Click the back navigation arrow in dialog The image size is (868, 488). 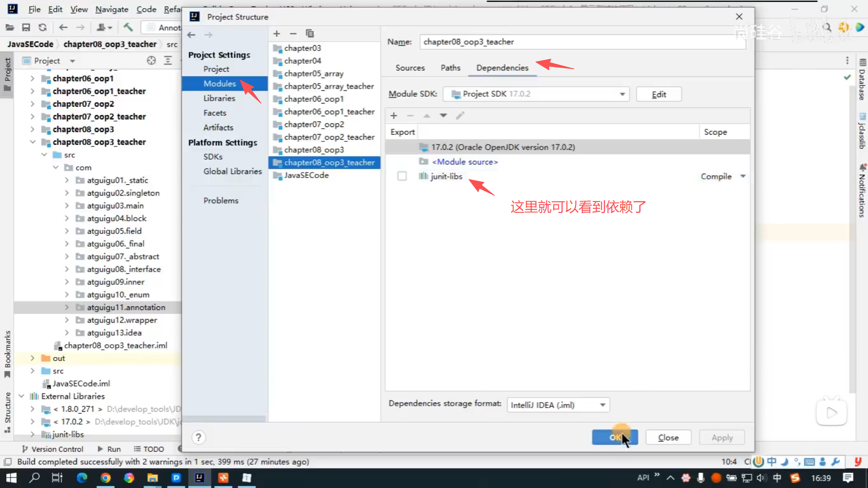pyautogui.click(x=191, y=35)
